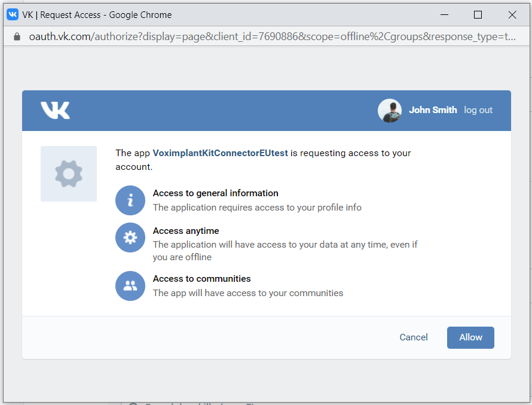
Task: Click the Cancel button
Action: pos(413,337)
